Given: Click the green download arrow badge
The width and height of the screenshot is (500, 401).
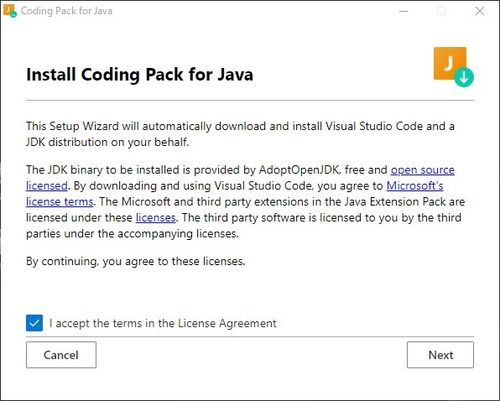Looking at the screenshot, I should 464,77.
